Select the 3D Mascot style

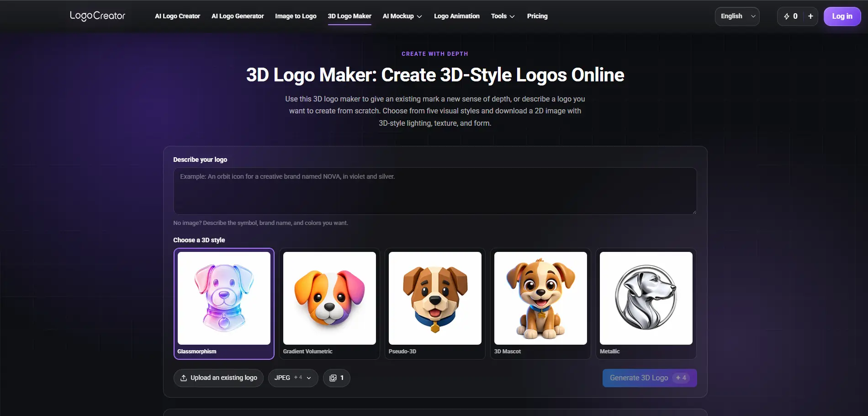[540, 304]
